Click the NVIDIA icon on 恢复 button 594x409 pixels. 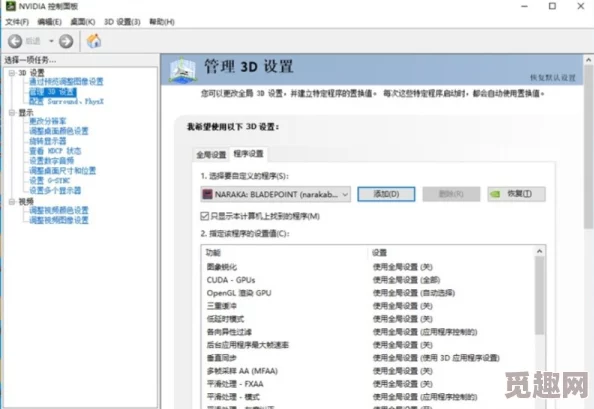(x=495, y=194)
